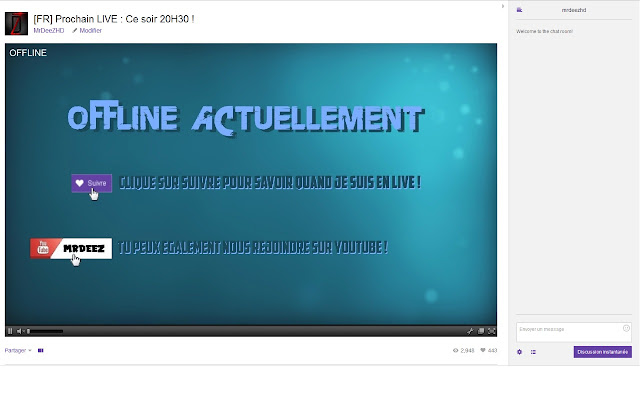Screen dimensions: 640x400
Task: Click the Modifier edit link
Action: pyautogui.click(x=87, y=31)
